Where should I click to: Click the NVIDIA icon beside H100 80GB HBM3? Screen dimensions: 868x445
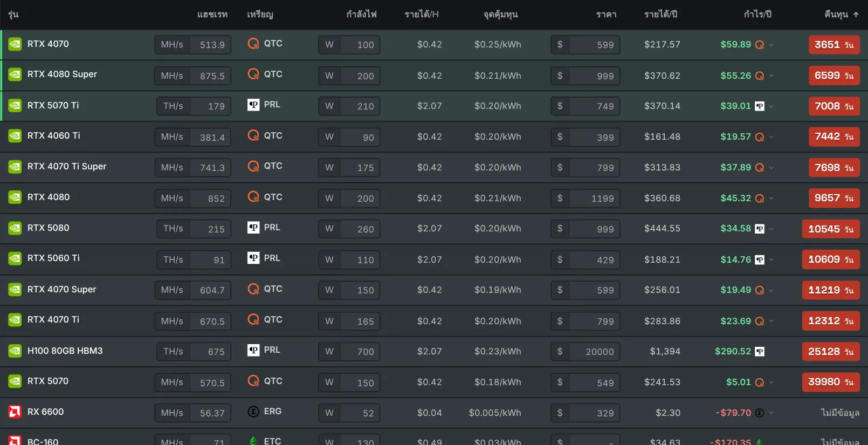[15, 351]
